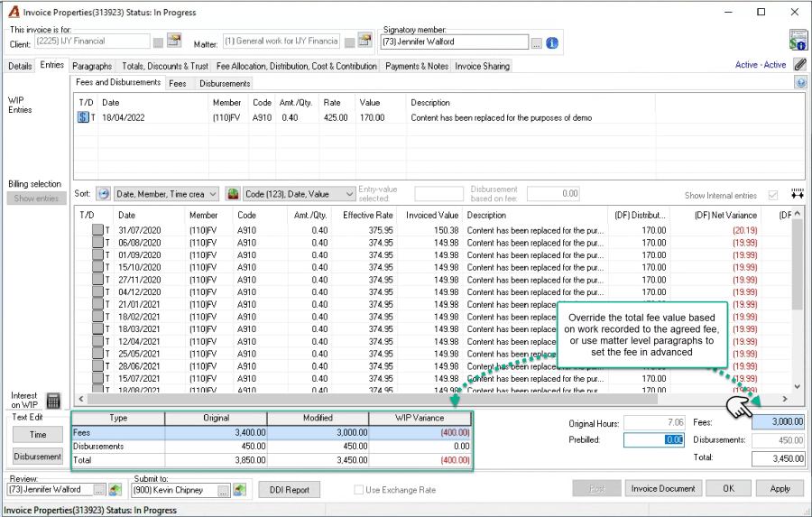Click the ellipsis browse button beside Submit to field

(x=223, y=490)
